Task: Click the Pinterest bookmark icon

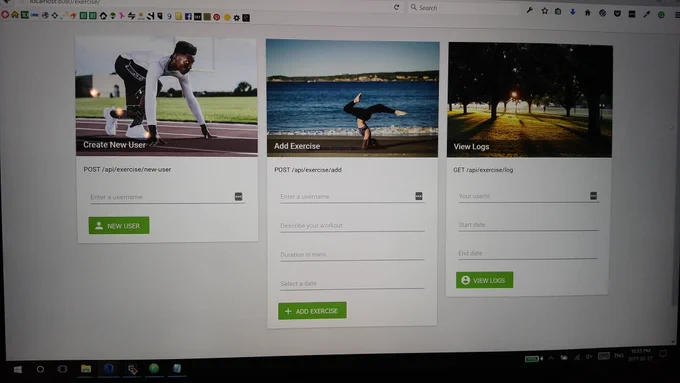Action: coord(216,17)
